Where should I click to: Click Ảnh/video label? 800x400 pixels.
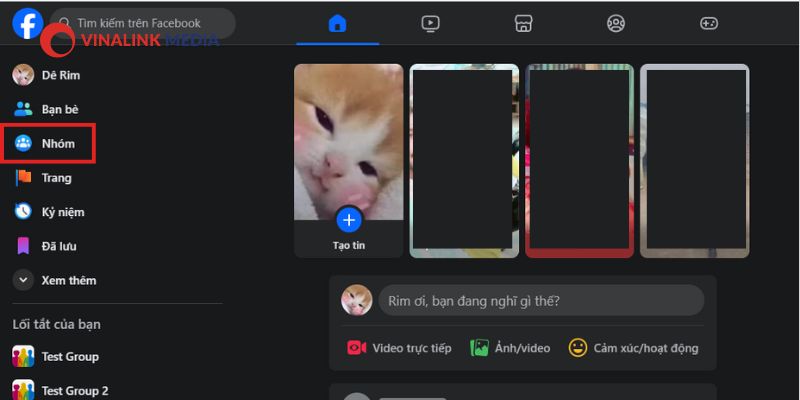pos(522,348)
